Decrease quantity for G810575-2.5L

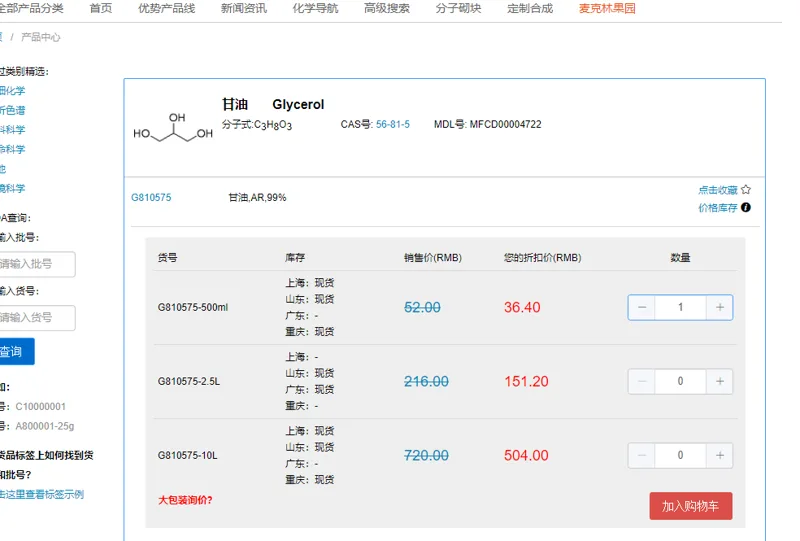point(642,381)
